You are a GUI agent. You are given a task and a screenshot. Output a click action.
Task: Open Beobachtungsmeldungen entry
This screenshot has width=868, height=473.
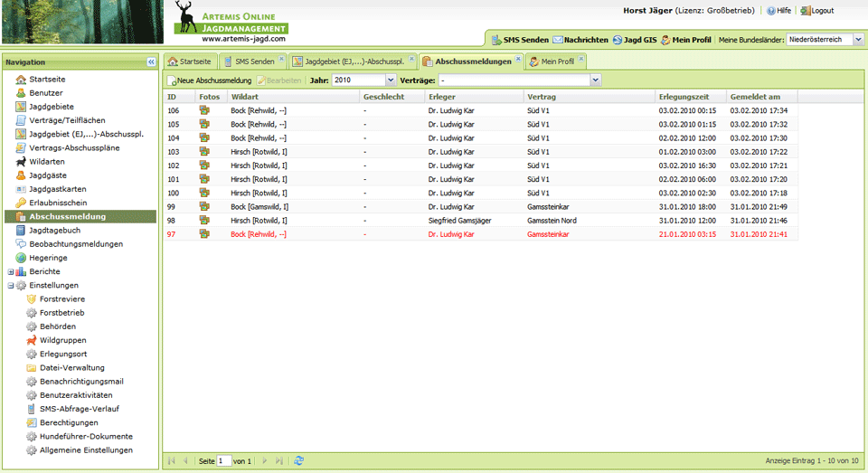(76, 243)
